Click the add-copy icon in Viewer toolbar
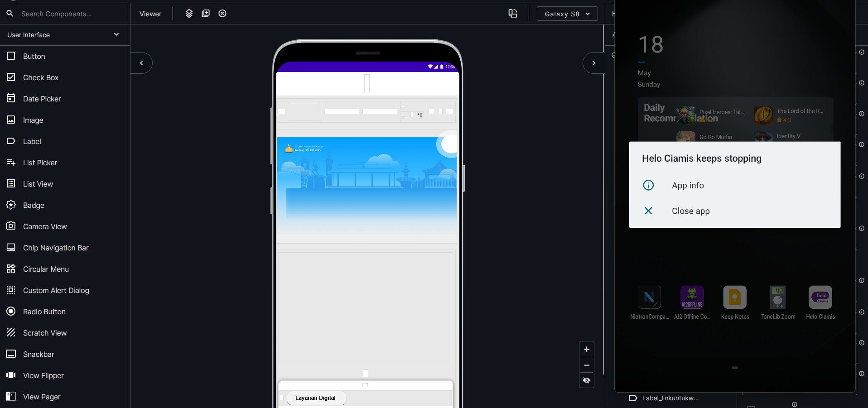868x408 pixels. click(x=206, y=14)
